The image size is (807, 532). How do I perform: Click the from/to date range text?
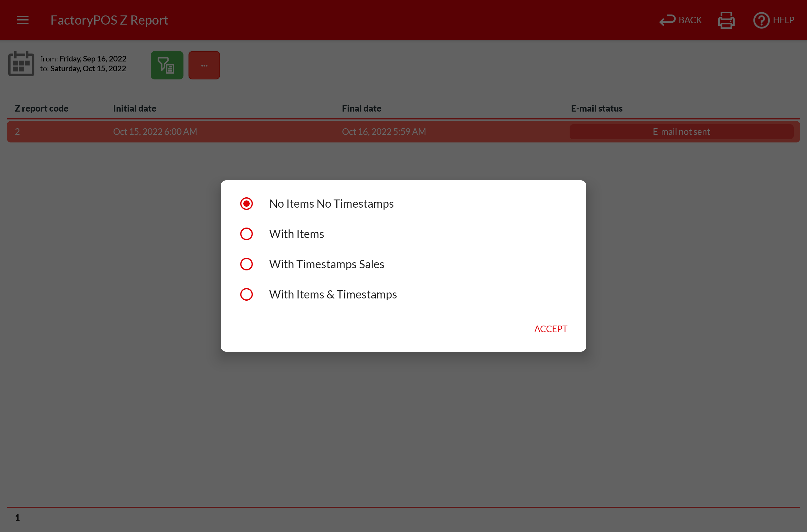click(83, 63)
